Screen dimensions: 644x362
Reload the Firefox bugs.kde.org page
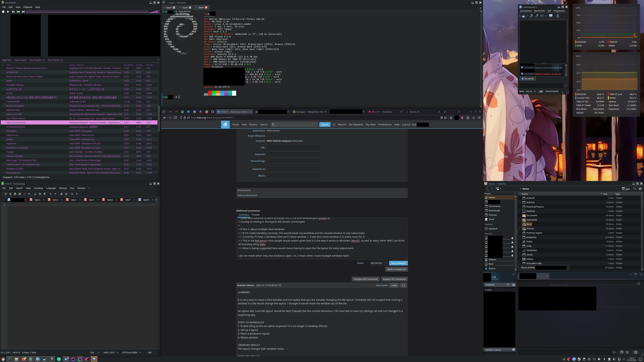(x=175, y=118)
